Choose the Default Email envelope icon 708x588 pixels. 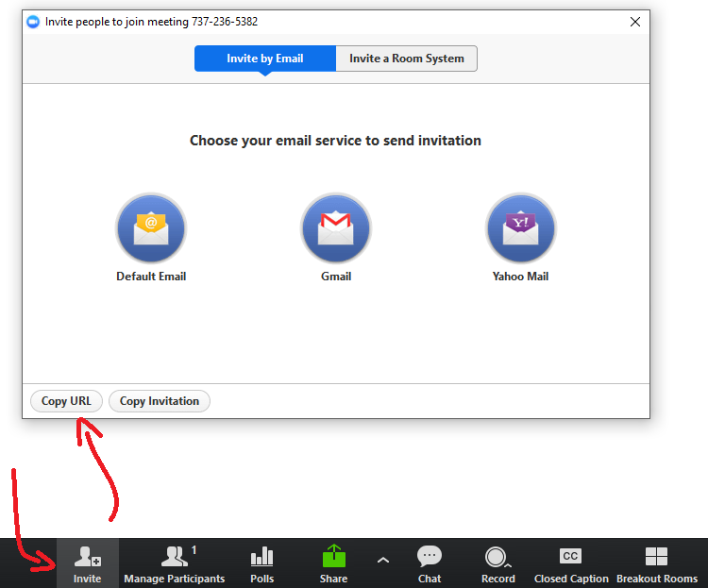click(151, 228)
